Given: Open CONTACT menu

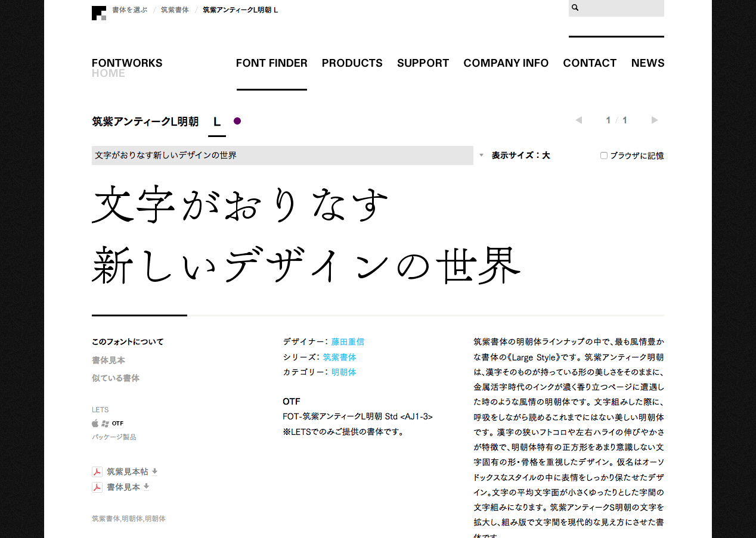Looking at the screenshot, I should click(590, 63).
